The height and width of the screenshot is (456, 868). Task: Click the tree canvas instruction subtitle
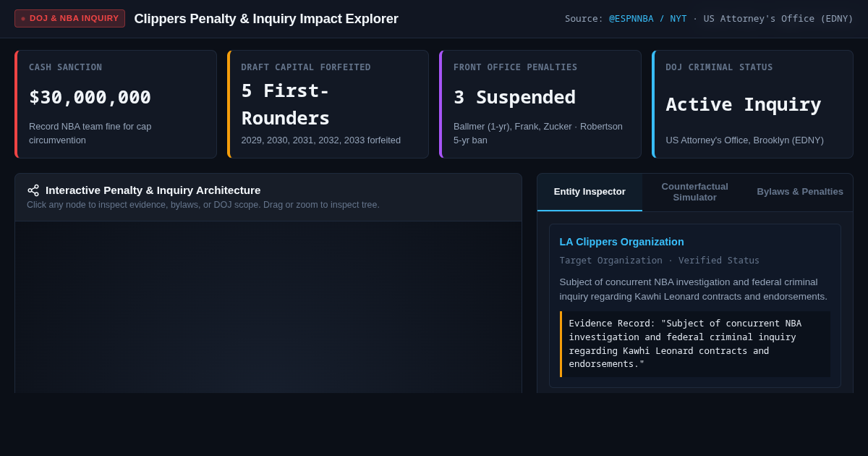click(203, 205)
